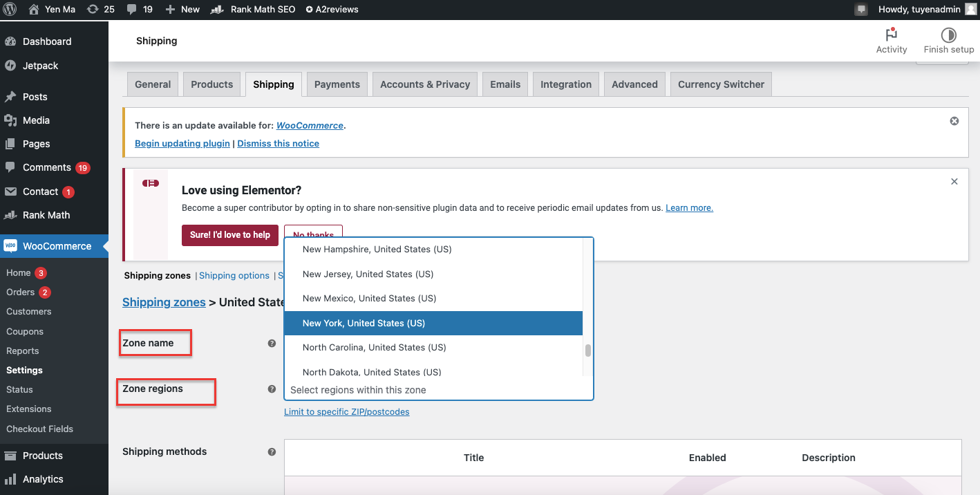Switch to the Payments tab

click(337, 84)
